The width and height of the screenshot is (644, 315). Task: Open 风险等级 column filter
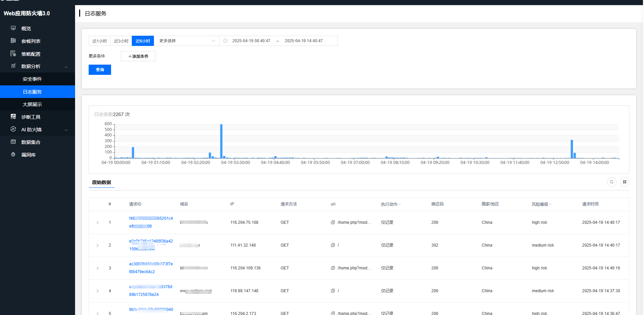point(550,204)
